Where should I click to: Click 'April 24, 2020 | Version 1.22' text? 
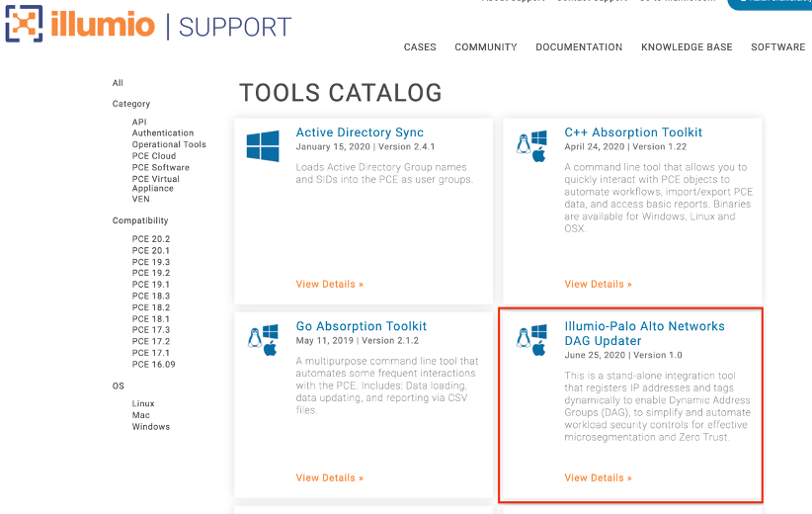pos(625,146)
